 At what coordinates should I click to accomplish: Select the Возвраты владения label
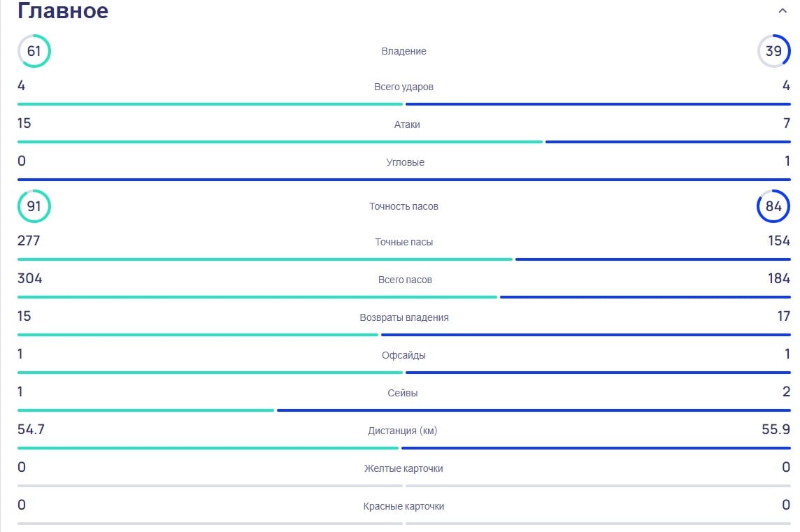point(404,317)
